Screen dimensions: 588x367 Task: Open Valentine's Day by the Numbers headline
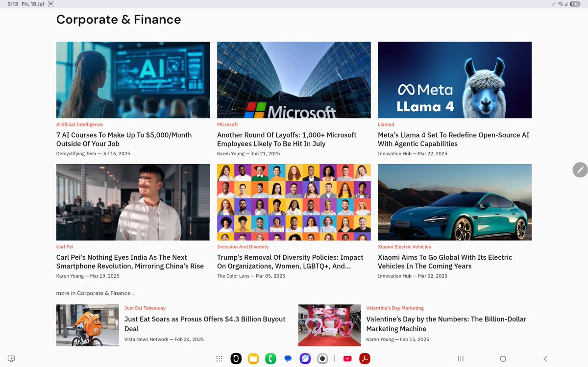coord(446,324)
